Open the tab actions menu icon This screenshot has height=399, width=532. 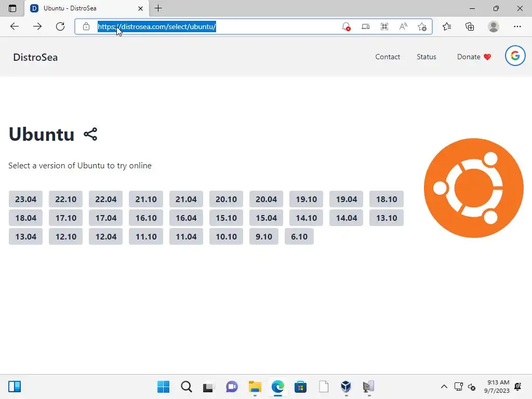[12, 8]
